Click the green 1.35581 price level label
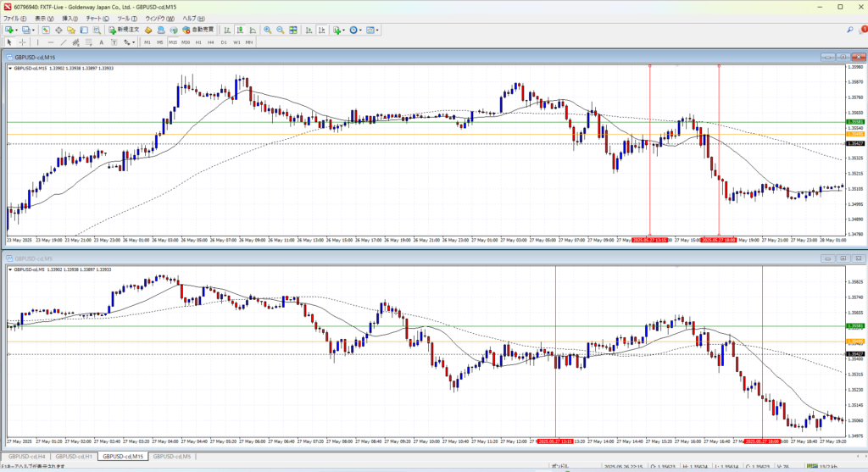Screen dimensions: 868x472 point(855,122)
